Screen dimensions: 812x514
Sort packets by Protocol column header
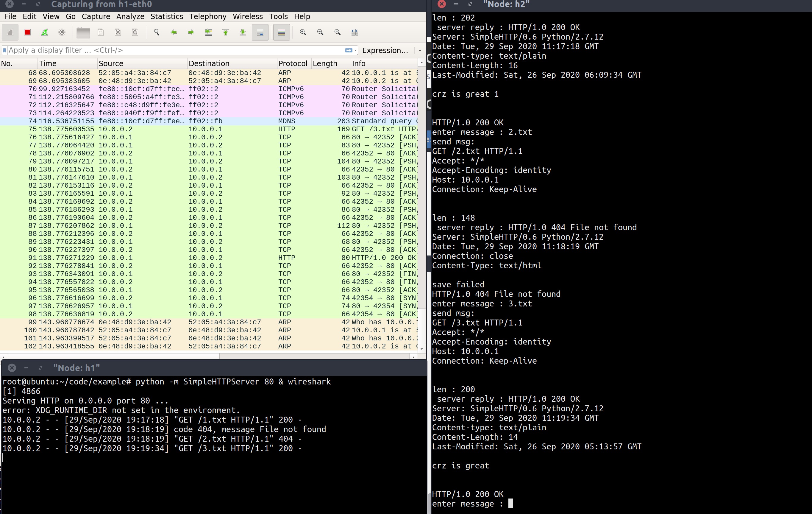click(292, 63)
